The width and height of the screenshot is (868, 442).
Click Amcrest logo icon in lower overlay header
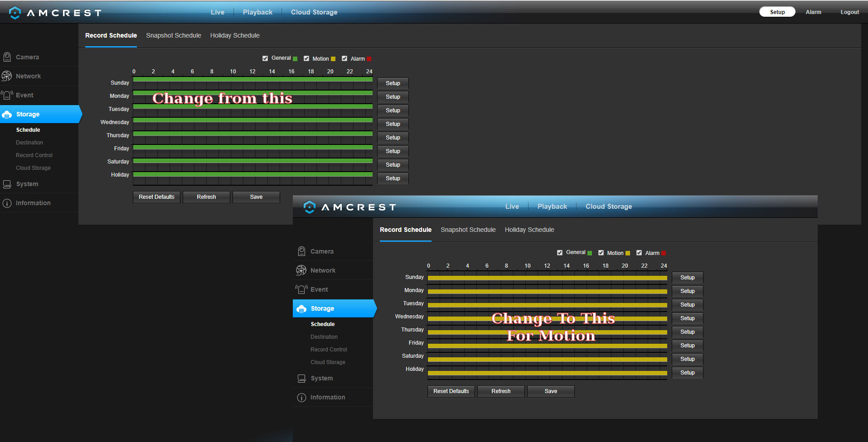click(x=310, y=207)
